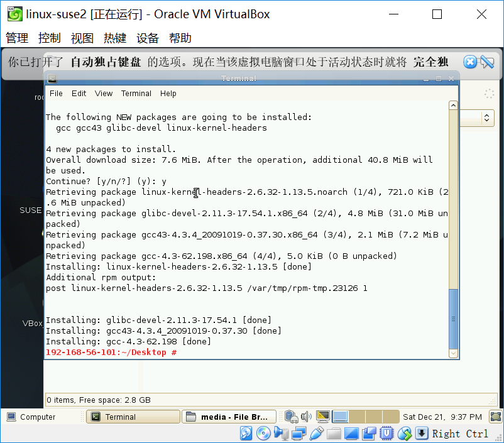Switch to media - File Browser taskbar button
This screenshot has height=443, width=504.
pos(229,417)
